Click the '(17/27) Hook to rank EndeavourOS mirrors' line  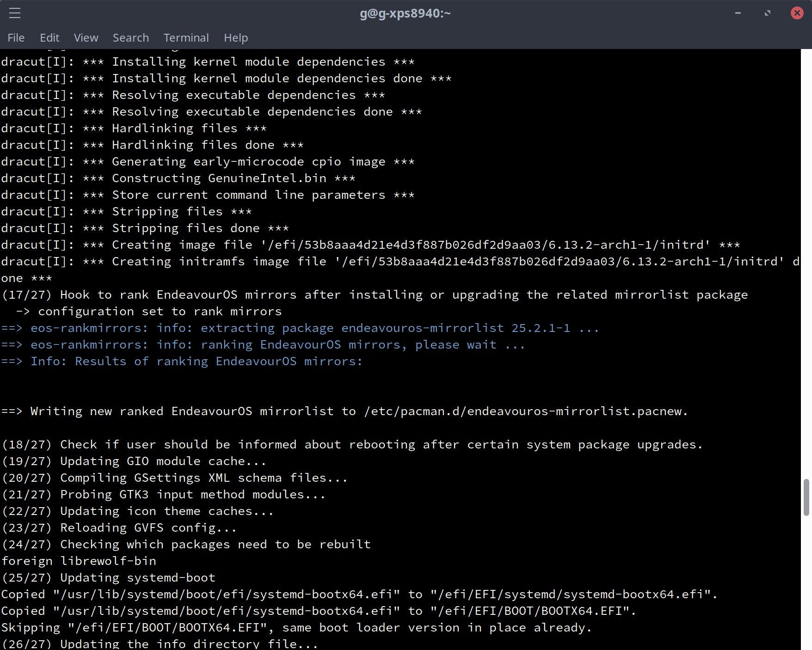[375, 295]
